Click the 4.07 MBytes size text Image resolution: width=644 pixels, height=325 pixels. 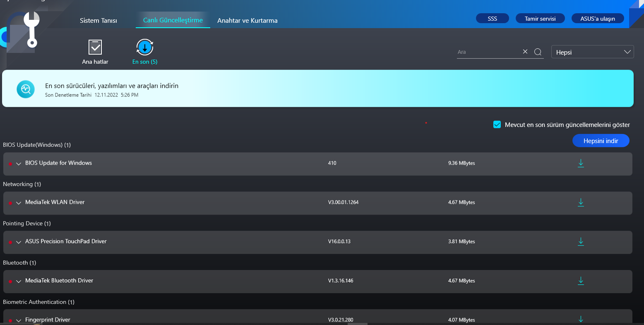[x=461, y=320]
